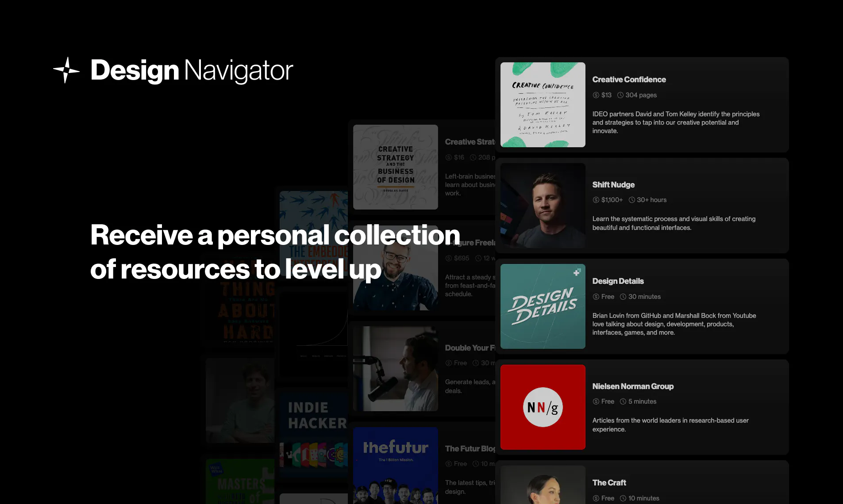Viewport: 843px width, 504px height.
Task: Click the Free price icon in Design Details
Action: pos(596,297)
